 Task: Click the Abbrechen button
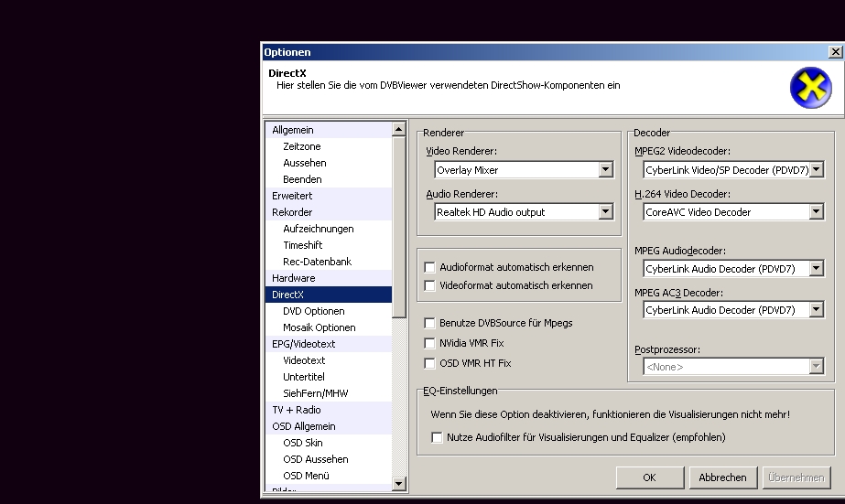click(x=722, y=477)
